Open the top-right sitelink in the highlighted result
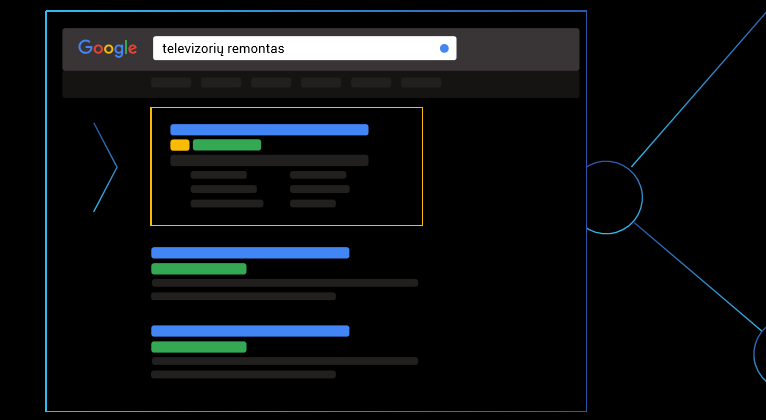This screenshot has width=766, height=420. click(318, 175)
